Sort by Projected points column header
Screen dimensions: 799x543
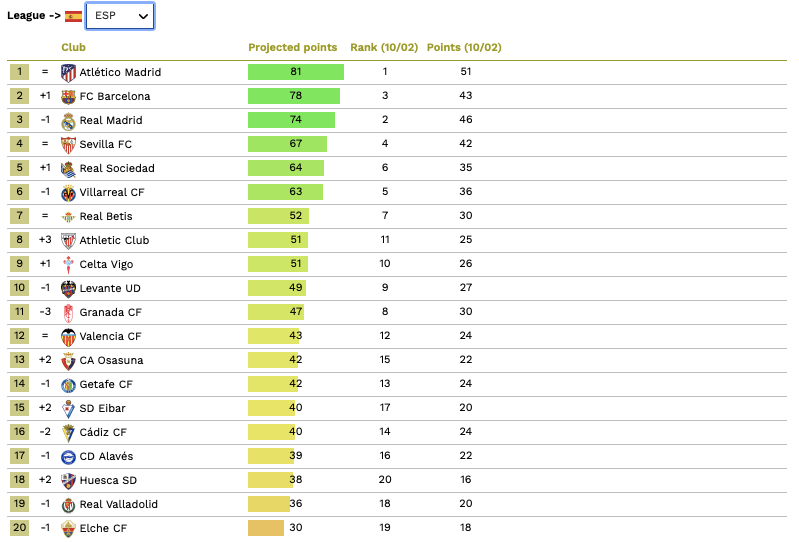pos(293,48)
